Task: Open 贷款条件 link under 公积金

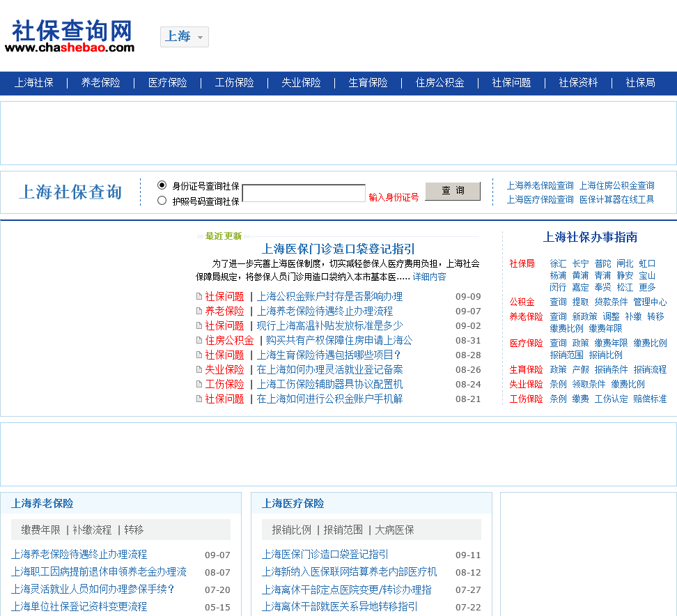Action: point(611,302)
